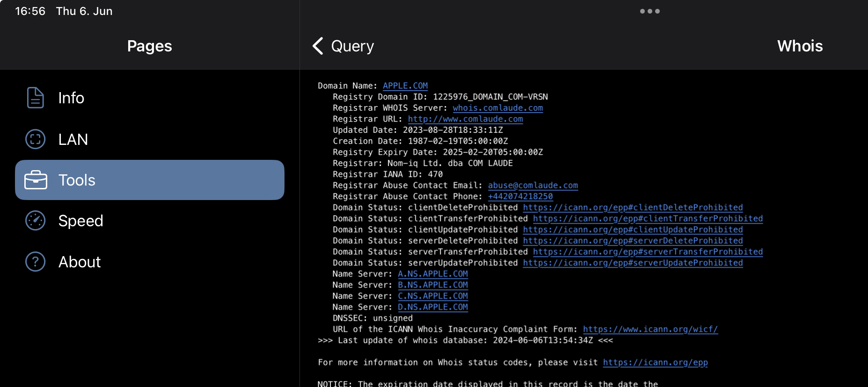Switch to the Info page

tap(71, 98)
